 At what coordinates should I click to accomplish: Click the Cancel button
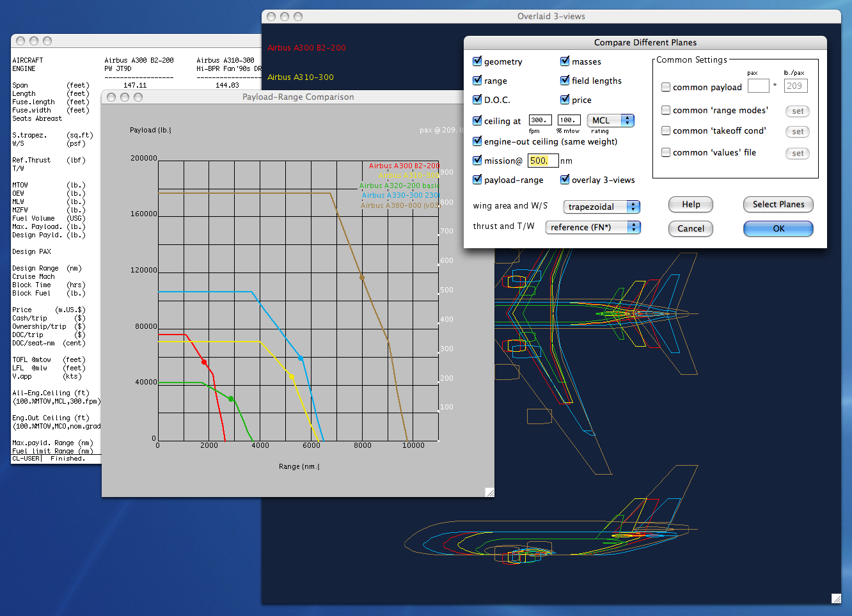click(691, 228)
